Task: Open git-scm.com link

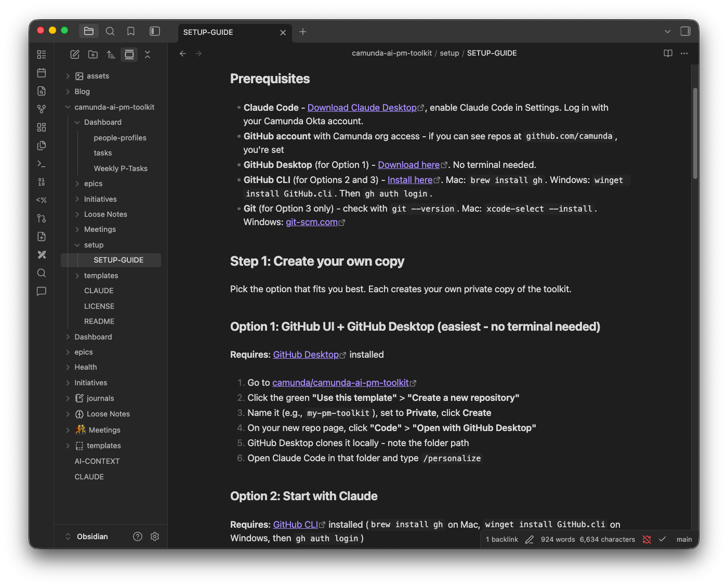Action: pyautogui.click(x=312, y=222)
